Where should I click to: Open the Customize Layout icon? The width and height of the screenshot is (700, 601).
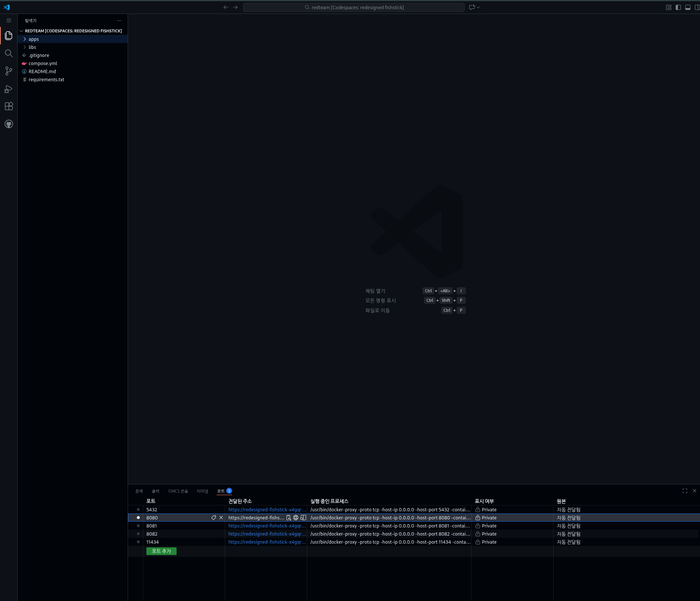669,7
